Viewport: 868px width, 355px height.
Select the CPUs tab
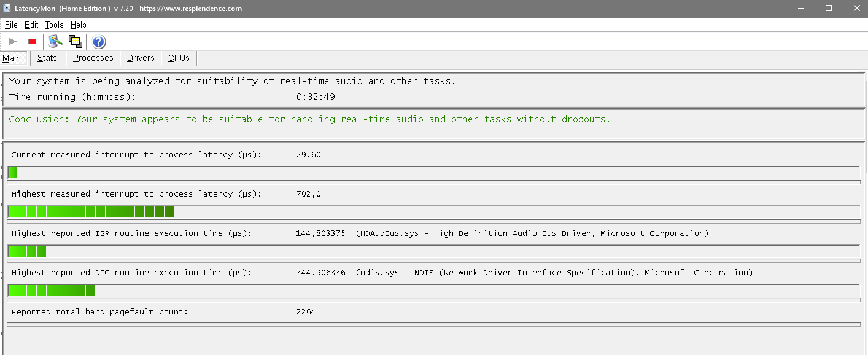(179, 58)
